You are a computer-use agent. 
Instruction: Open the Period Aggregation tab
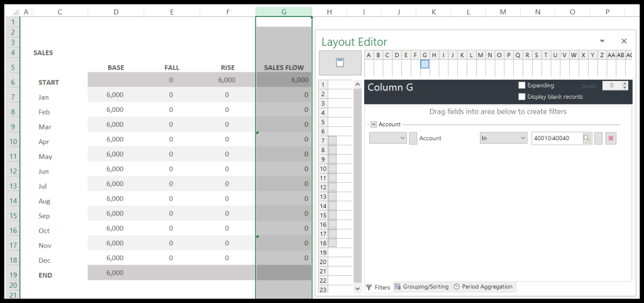(x=482, y=287)
